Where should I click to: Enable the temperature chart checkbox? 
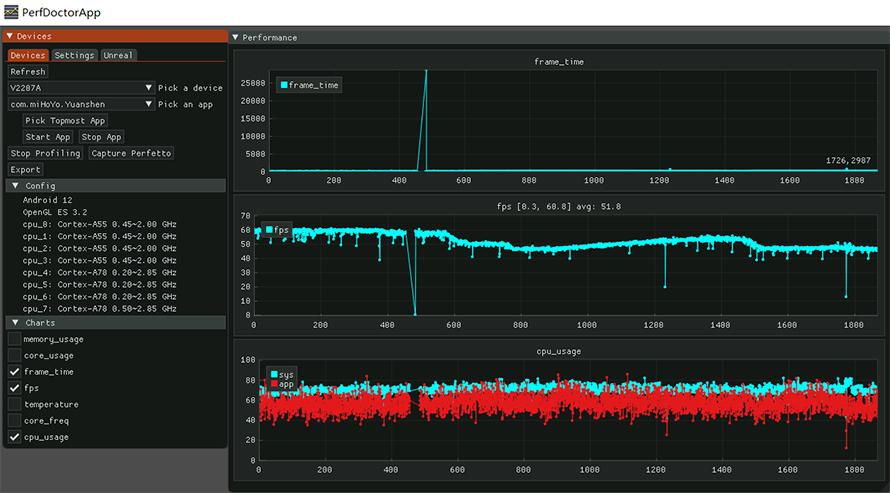coord(15,405)
